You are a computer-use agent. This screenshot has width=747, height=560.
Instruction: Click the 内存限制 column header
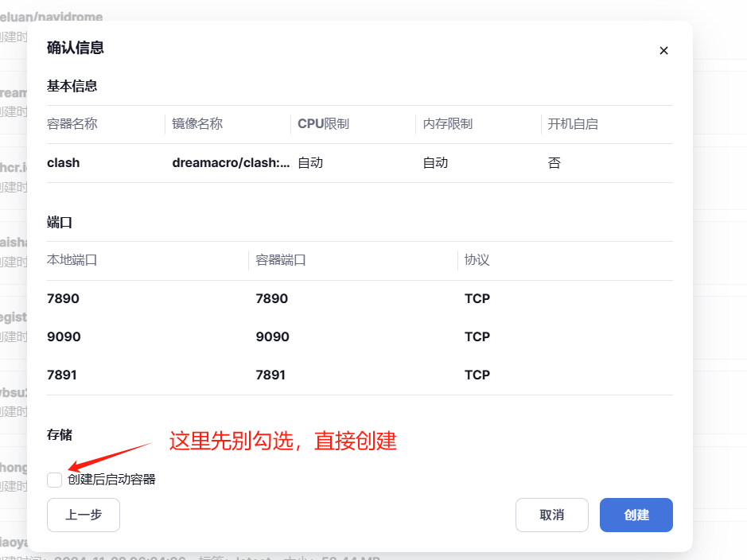coord(448,124)
